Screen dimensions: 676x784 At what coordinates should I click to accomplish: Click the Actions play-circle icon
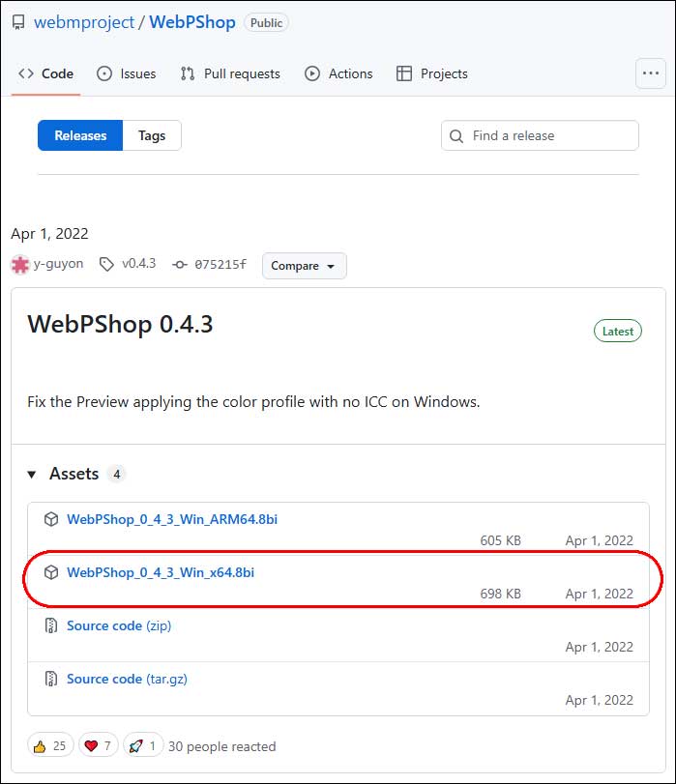pos(310,73)
